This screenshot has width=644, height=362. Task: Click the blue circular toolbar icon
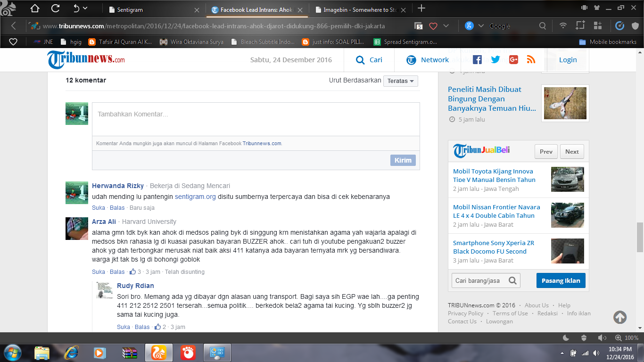620,26
